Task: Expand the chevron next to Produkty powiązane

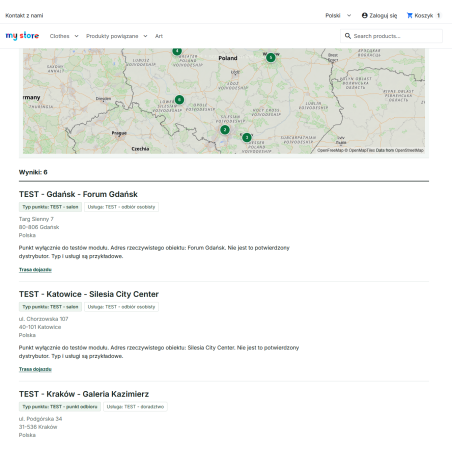Action: coord(145,36)
